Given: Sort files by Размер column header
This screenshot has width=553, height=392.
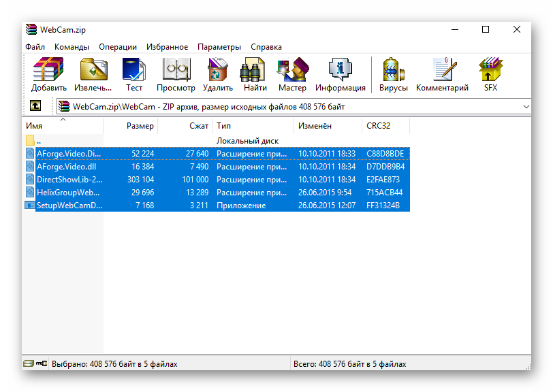Looking at the screenshot, I should point(140,126).
